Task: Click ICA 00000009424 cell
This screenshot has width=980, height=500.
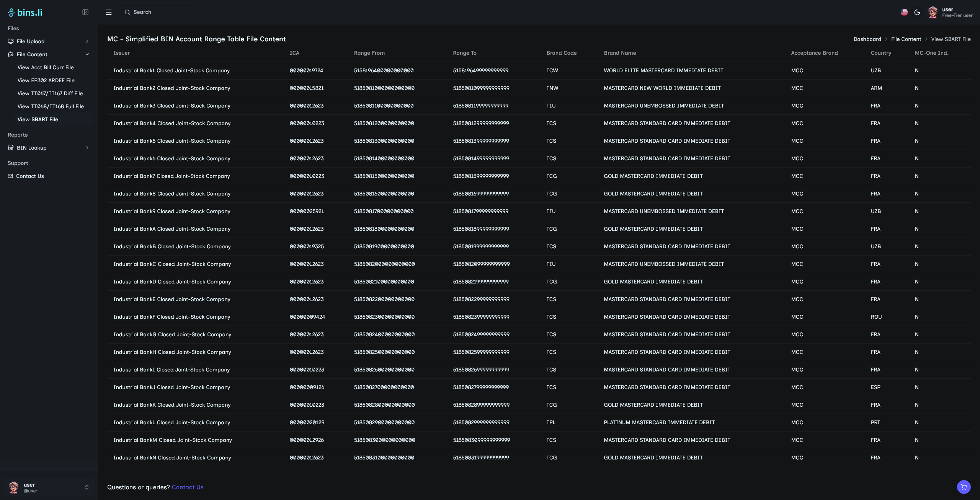Action: point(307,317)
